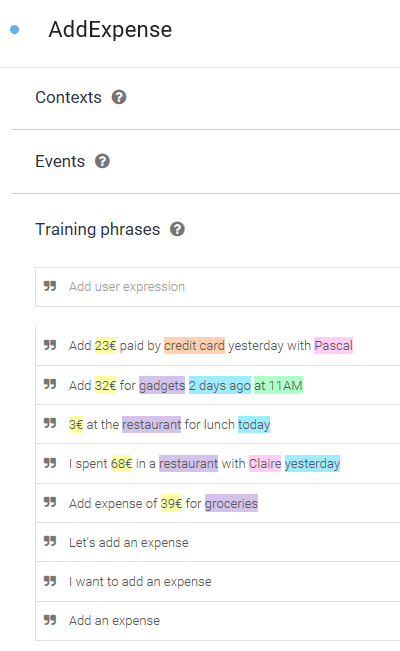
Task: Click the green 'at 11AM' annotation
Action: pos(278,385)
